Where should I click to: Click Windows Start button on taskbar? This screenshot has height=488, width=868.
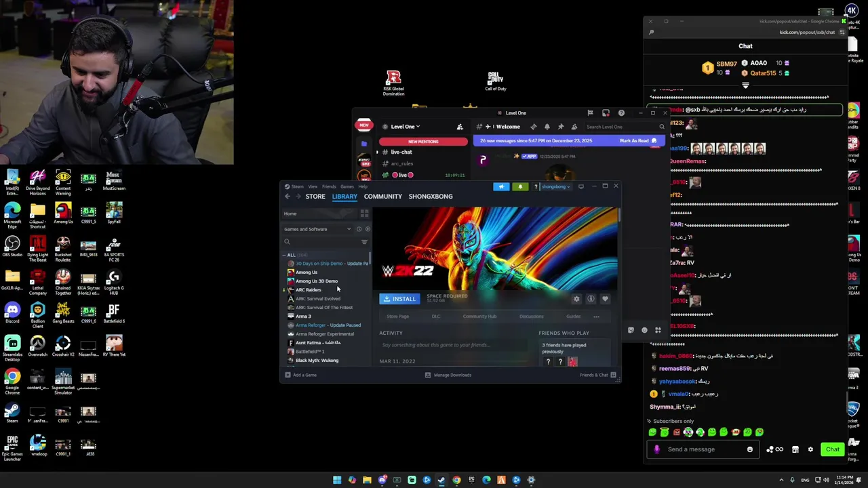(337, 480)
